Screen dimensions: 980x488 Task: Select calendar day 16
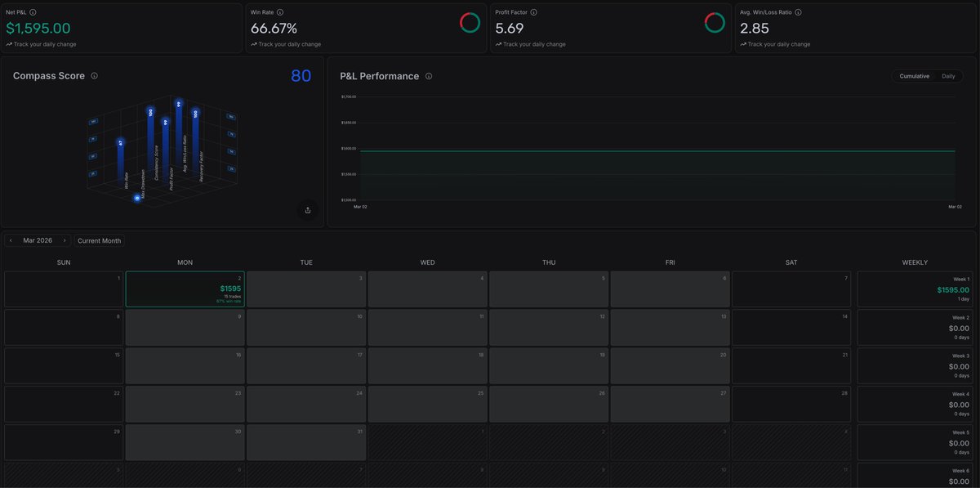pyautogui.click(x=185, y=366)
